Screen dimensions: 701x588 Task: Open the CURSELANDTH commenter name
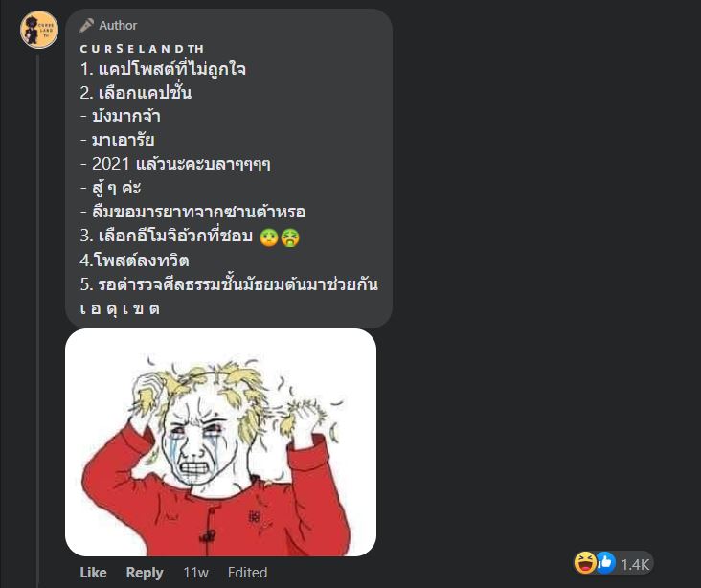(142, 48)
